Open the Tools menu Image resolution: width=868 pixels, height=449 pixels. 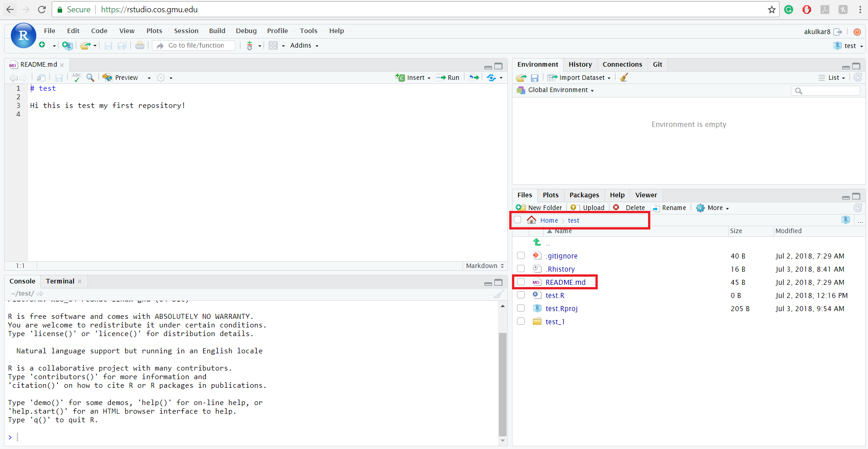point(308,31)
